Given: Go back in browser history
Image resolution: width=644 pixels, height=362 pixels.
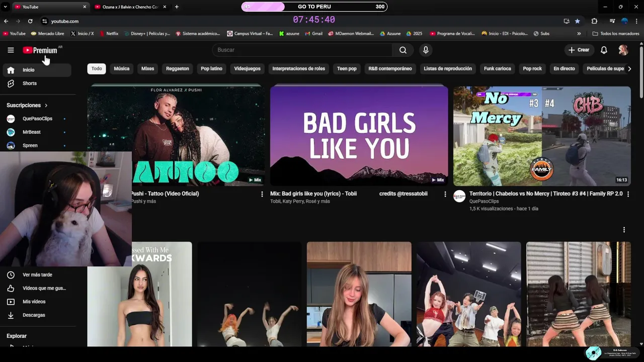Looking at the screenshot, I should (6, 21).
